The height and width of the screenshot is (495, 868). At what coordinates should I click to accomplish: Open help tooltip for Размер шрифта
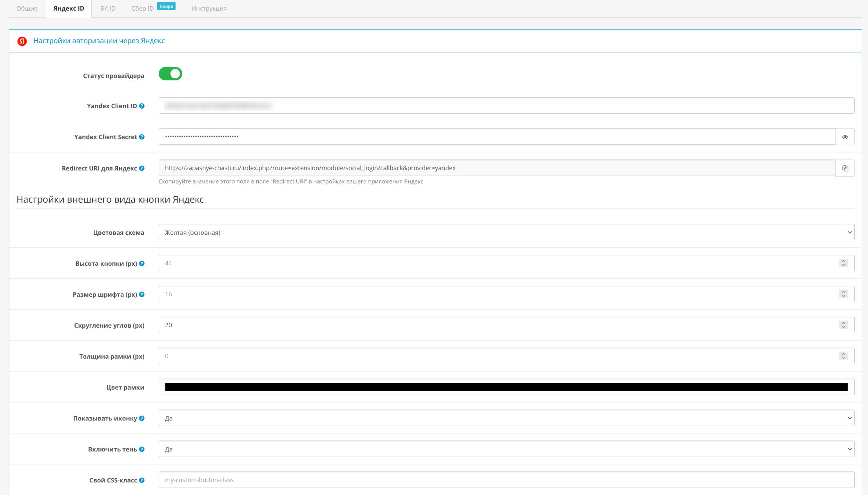coord(142,294)
